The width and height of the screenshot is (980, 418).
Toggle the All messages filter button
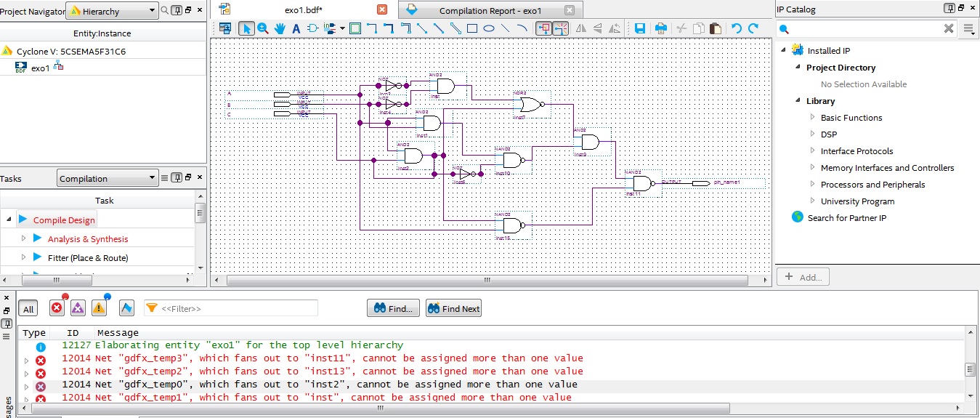pos(28,309)
